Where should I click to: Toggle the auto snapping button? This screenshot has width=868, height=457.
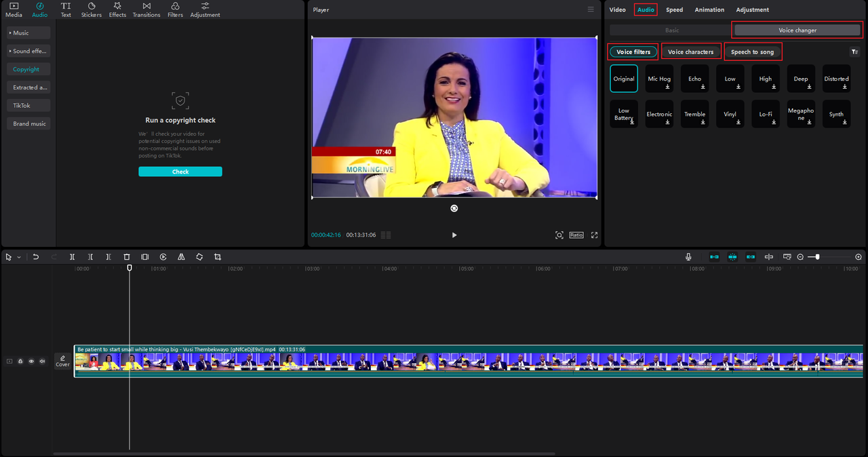point(732,257)
